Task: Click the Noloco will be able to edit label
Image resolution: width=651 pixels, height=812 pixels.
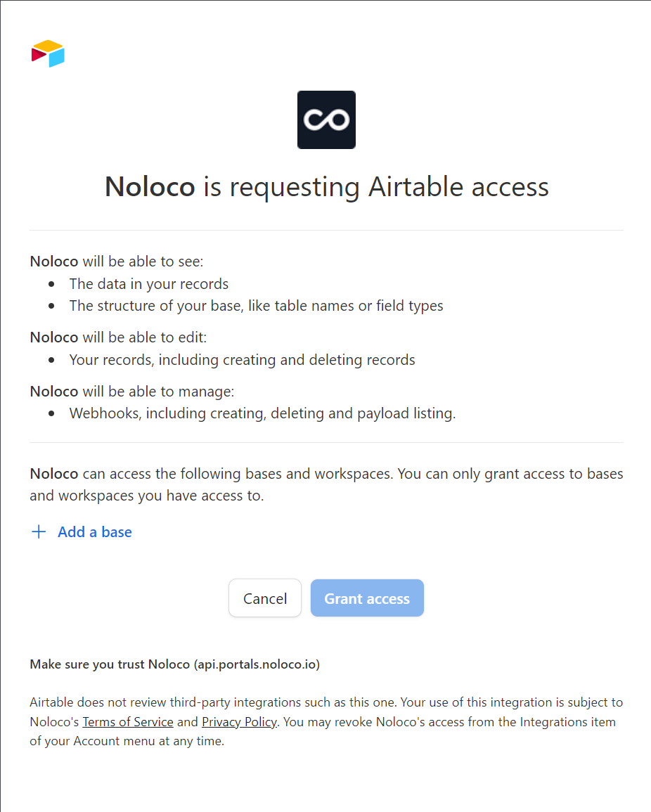Action: pyautogui.click(x=117, y=337)
